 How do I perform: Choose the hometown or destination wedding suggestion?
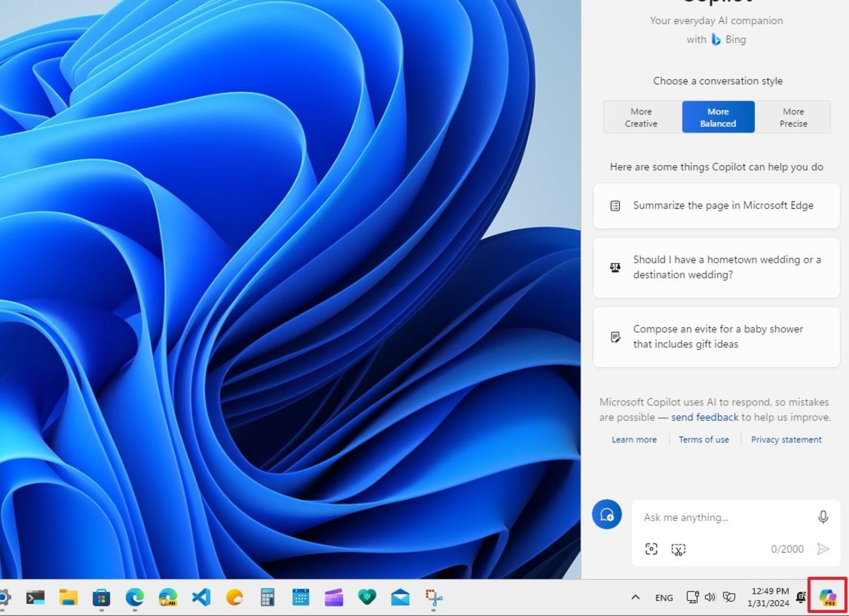click(716, 267)
